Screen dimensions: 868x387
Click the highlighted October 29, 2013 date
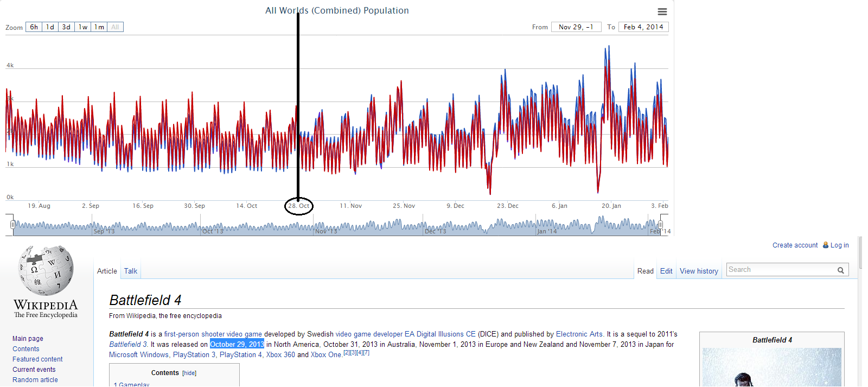tap(237, 345)
